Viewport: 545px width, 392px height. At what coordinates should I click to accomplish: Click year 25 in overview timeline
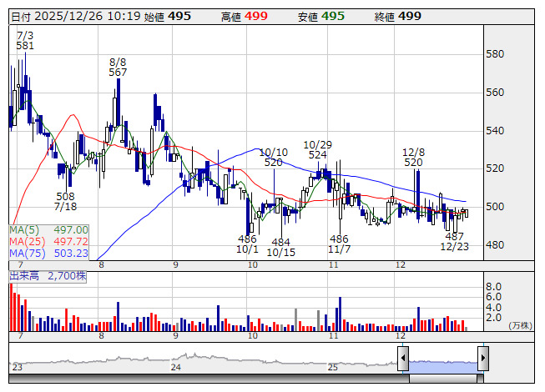333,367
